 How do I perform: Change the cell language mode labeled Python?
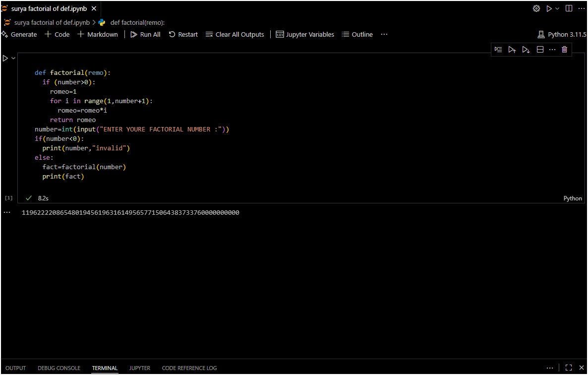pyautogui.click(x=573, y=198)
